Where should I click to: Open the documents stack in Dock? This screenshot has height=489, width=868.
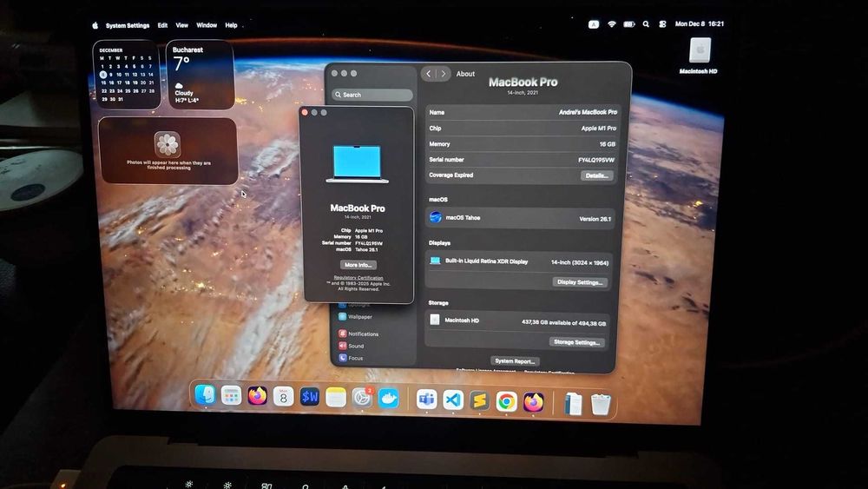click(x=573, y=404)
